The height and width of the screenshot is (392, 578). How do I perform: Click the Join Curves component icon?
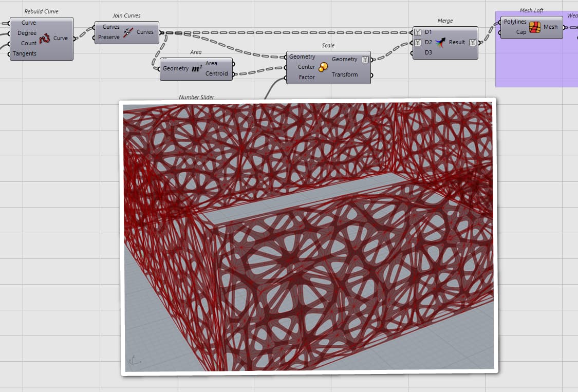point(127,32)
